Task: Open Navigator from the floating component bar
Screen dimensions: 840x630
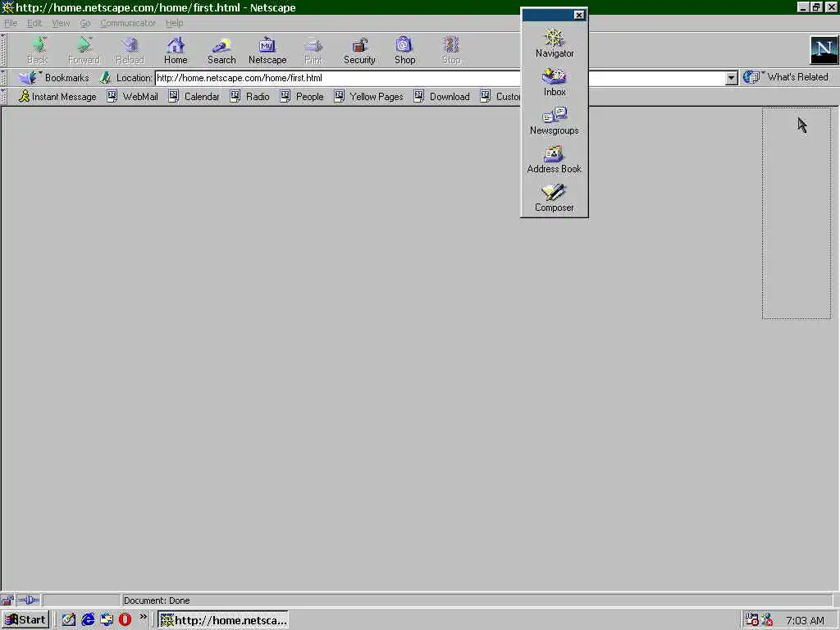Action: point(555,43)
